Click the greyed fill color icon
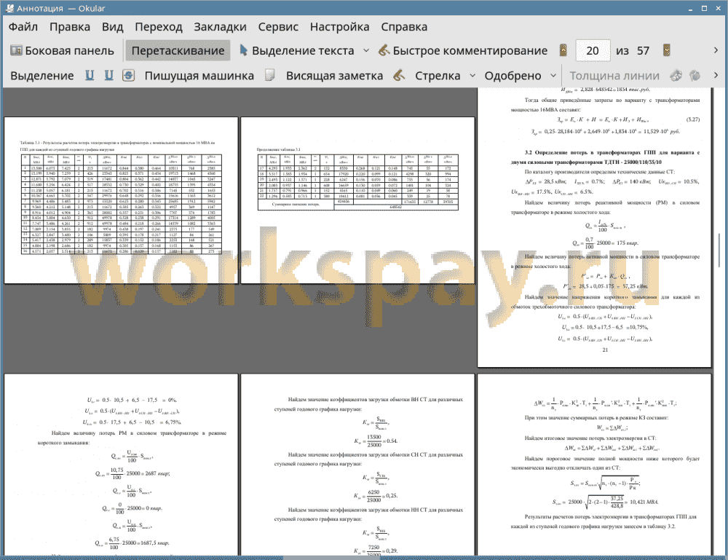The width and height of the screenshot is (728, 560). (x=695, y=75)
